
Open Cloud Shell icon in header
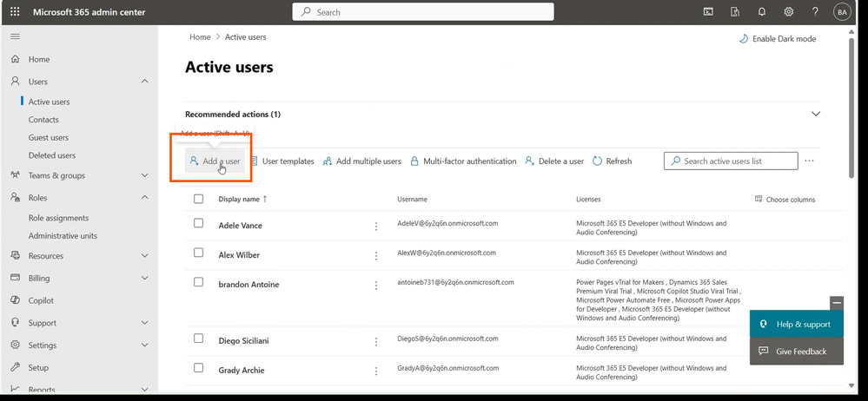pyautogui.click(x=708, y=11)
